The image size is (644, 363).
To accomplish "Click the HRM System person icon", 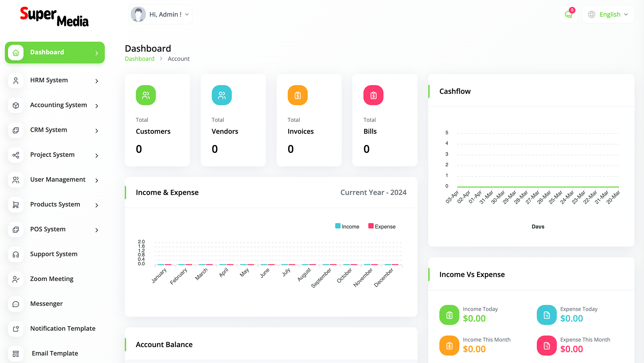I will coord(16,81).
